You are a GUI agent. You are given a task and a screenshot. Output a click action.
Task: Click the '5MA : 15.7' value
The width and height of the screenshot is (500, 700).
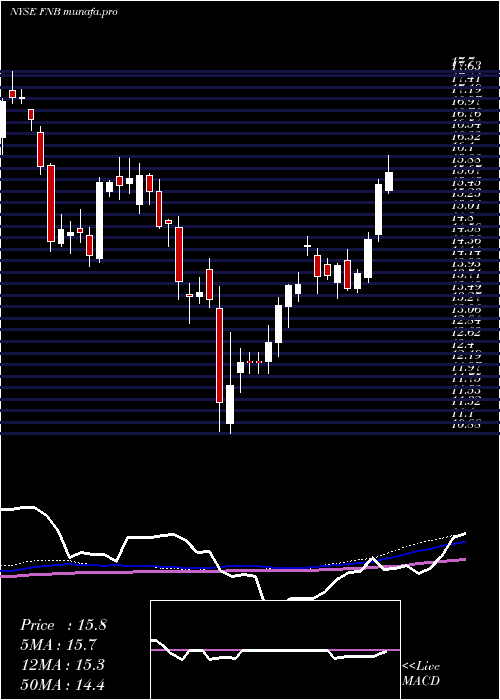click(58, 645)
